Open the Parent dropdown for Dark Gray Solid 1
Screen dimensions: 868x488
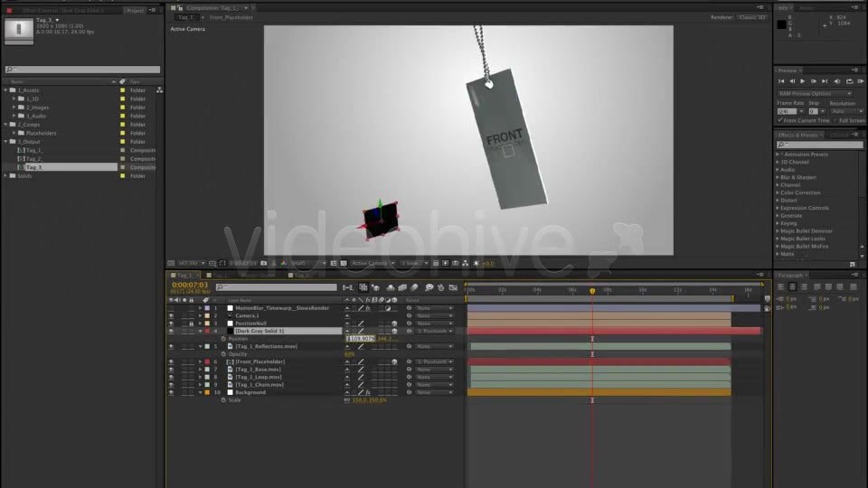pos(435,331)
